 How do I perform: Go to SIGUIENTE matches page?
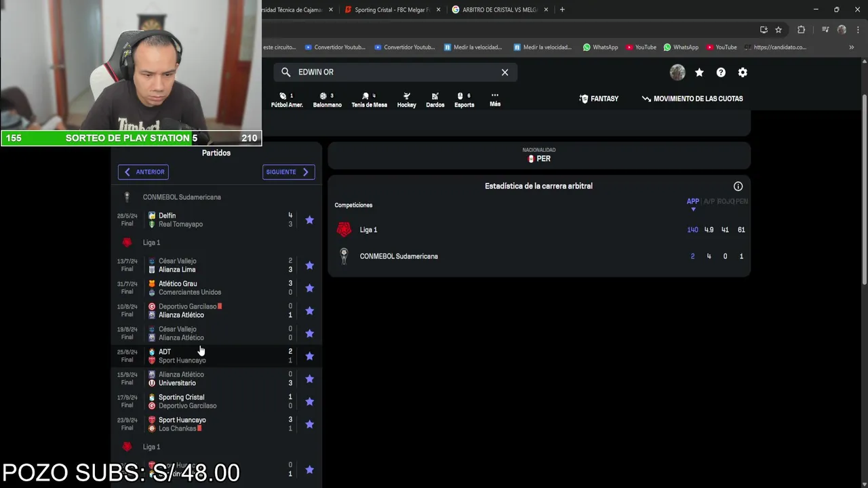tap(288, 172)
